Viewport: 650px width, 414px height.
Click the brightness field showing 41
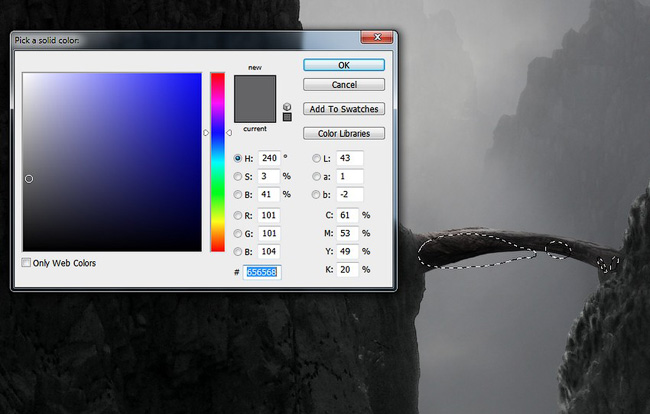pyautogui.click(x=269, y=194)
